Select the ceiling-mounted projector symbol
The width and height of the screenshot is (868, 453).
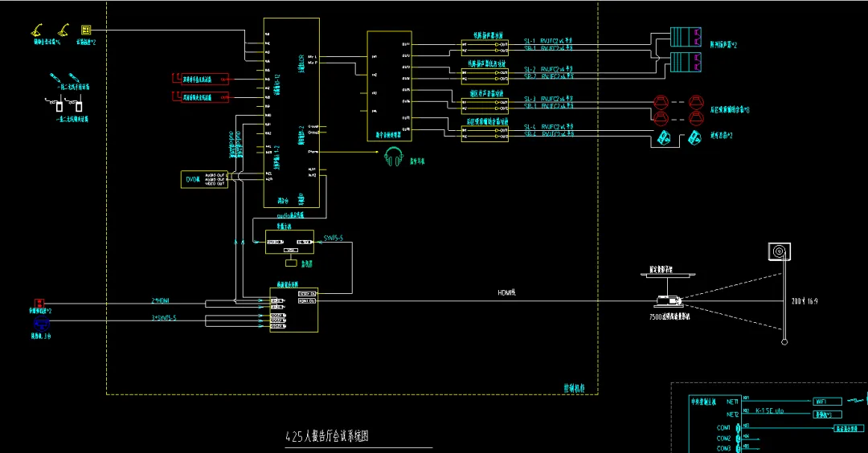click(668, 301)
